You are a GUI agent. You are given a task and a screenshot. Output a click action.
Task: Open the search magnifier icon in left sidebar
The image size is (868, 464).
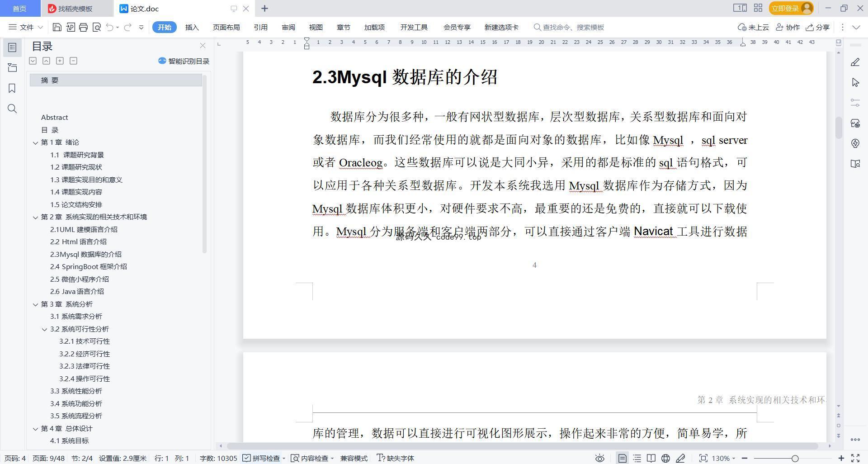click(x=12, y=109)
